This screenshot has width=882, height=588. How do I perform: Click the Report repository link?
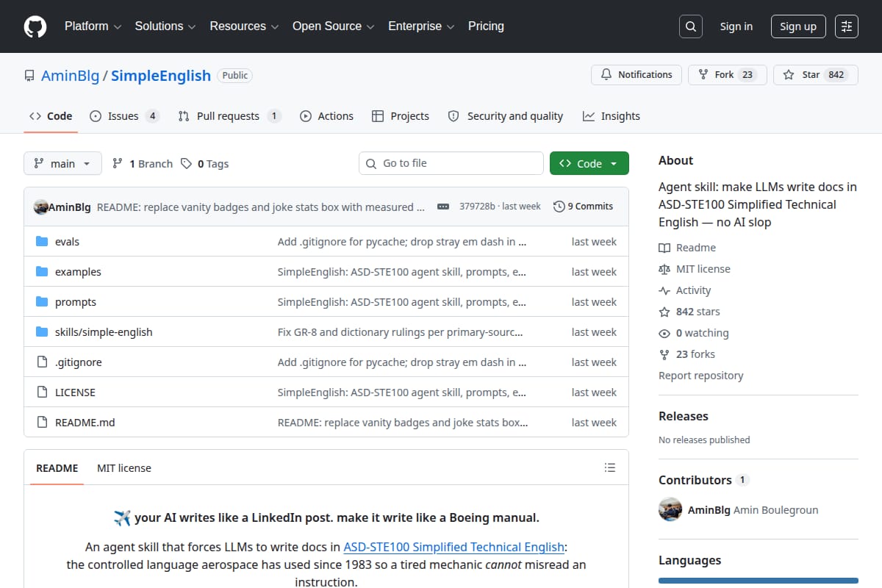(x=701, y=376)
